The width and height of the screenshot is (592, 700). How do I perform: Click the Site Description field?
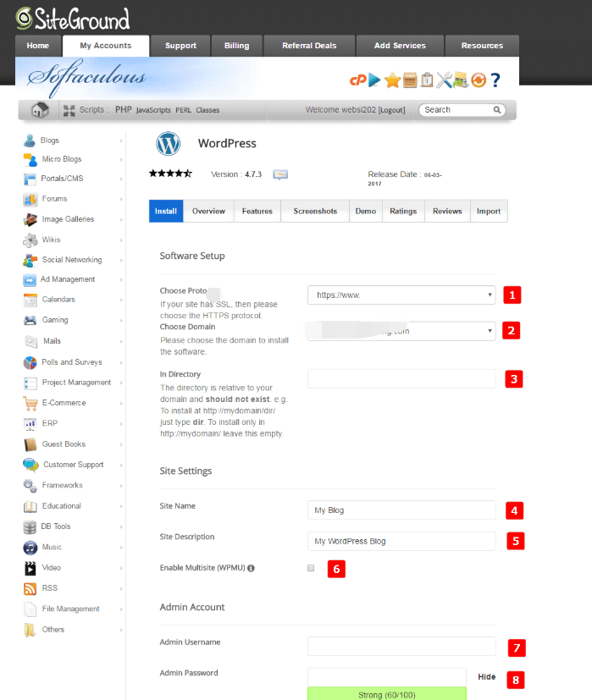[x=401, y=541]
